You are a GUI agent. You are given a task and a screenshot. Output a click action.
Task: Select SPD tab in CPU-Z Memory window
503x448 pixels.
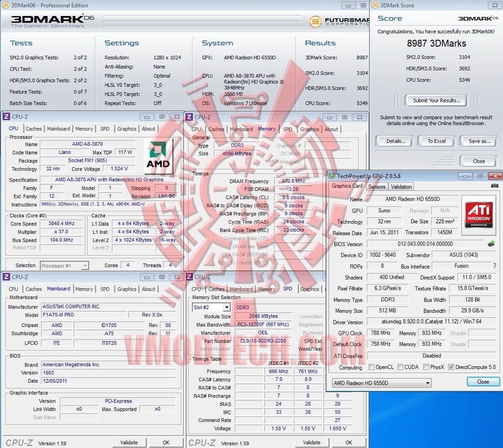[288, 129]
